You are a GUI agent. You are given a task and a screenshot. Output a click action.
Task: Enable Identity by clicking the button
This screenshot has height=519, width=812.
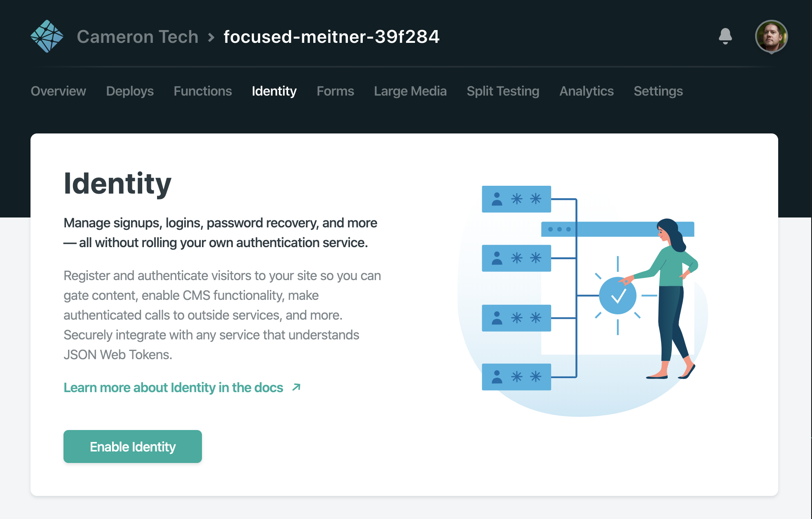(x=133, y=446)
